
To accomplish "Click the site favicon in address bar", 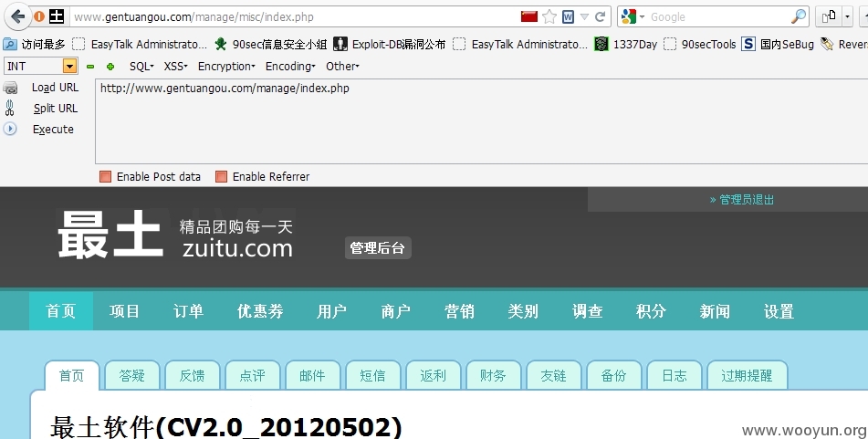I will (57, 16).
